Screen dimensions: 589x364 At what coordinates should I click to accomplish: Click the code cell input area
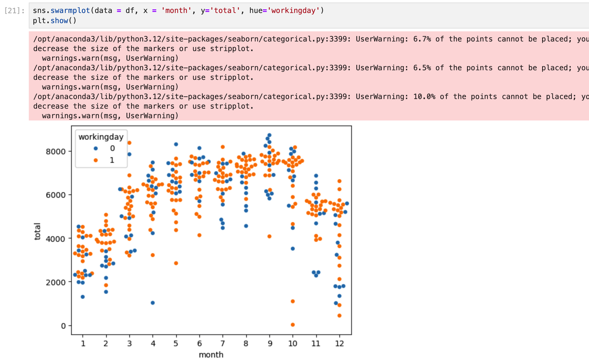[x=309, y=16]
